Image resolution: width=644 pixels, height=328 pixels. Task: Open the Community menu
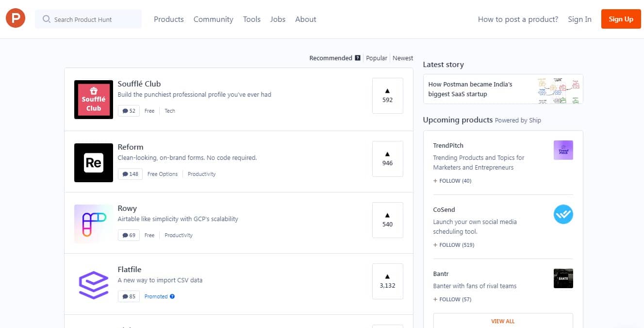[214, 19]
